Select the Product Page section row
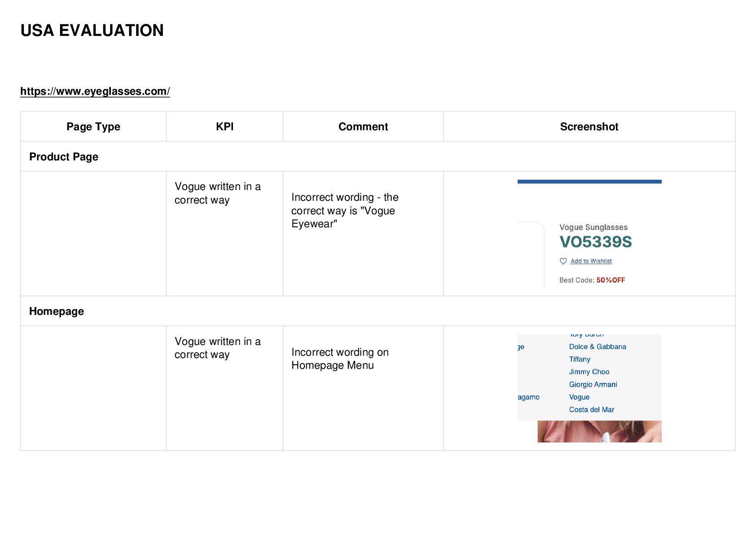 click(378, 156)
